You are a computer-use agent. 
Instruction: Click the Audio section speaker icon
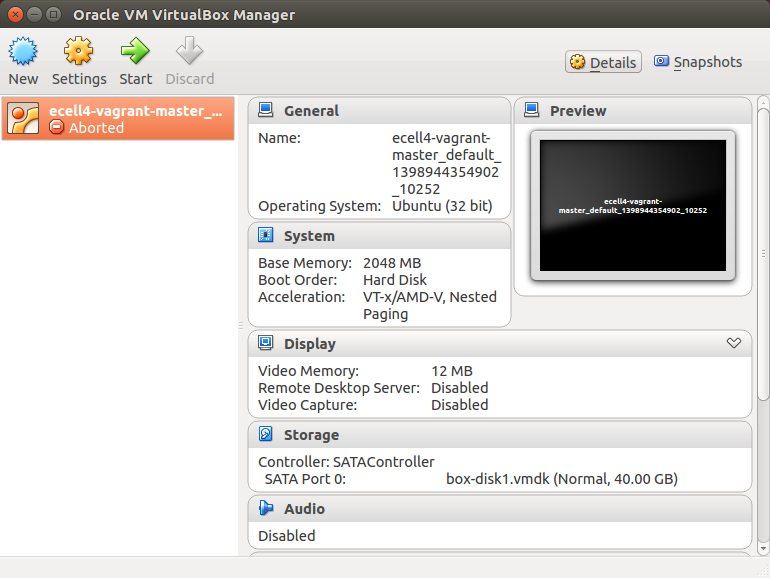tap(266, 508)
